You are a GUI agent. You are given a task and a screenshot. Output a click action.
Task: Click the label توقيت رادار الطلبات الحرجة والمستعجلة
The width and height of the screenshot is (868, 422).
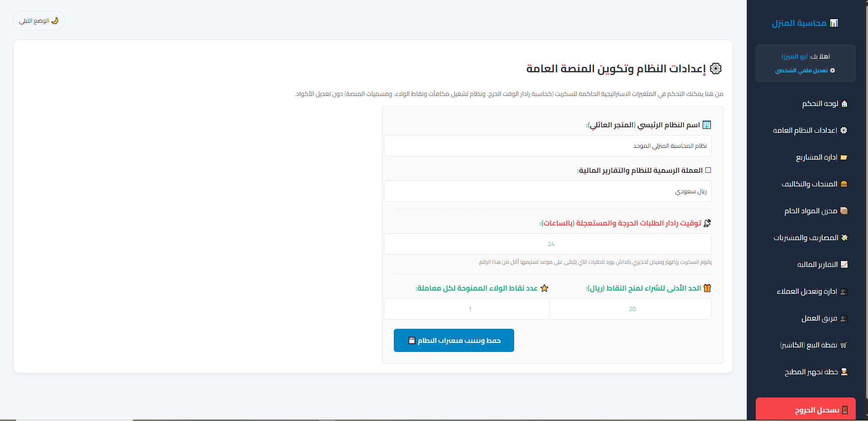[620, 223]
